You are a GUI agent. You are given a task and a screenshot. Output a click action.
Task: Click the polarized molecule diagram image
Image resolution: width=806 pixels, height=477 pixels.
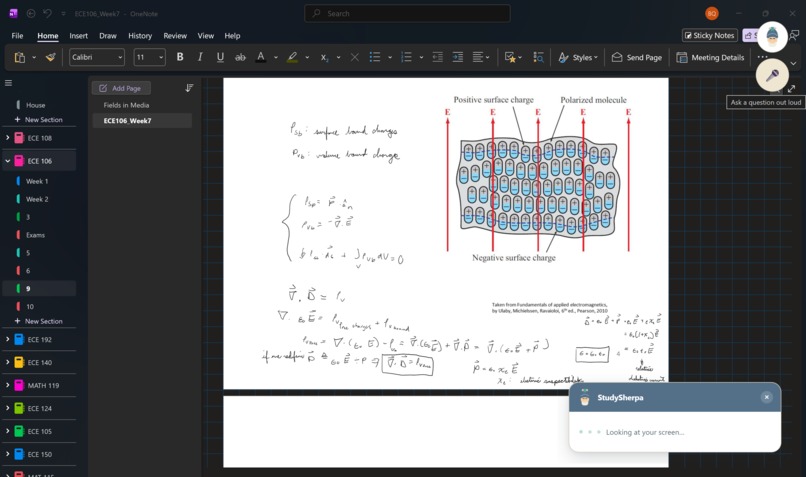point(538,178)
